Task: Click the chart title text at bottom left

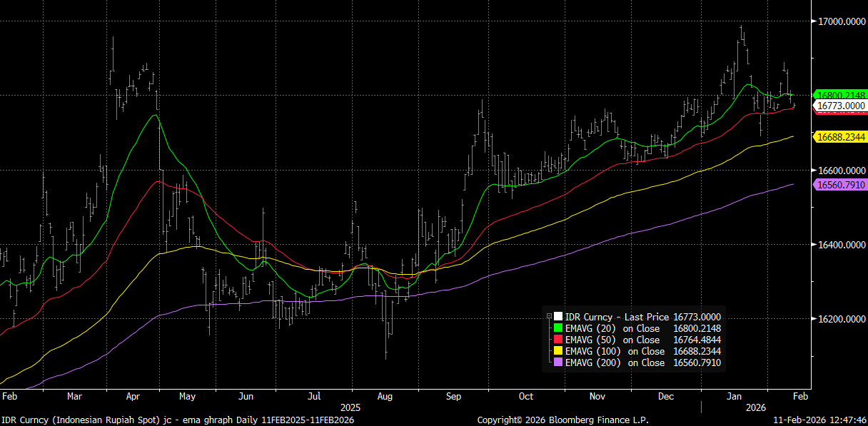Action: pyautogui.click(x=178, y=420)
